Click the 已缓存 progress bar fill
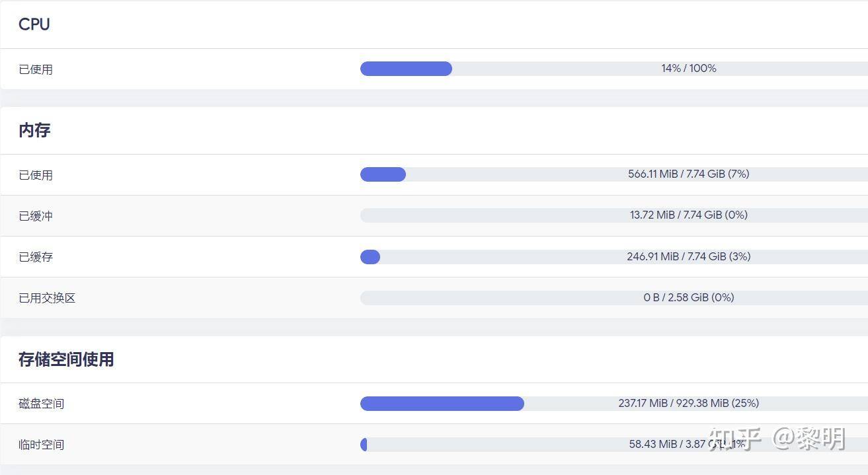This screenshot has height=475, width=868. (370, 257)
